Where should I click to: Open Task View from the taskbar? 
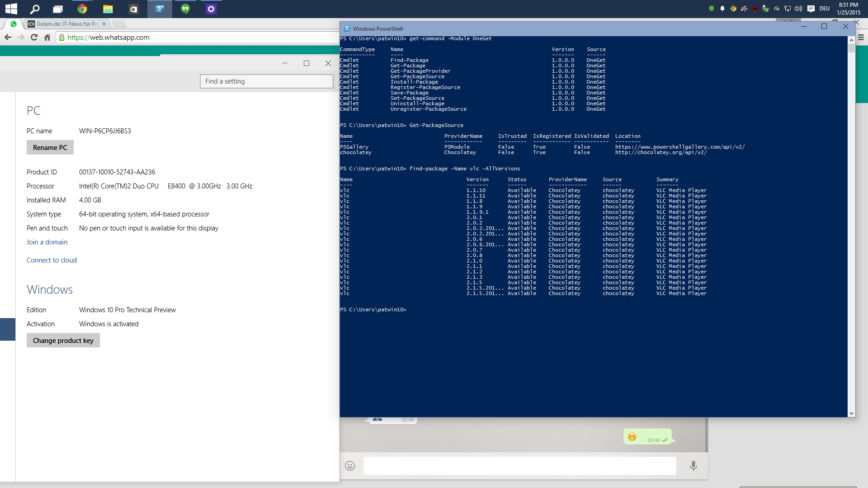click(x=57, y=9)
